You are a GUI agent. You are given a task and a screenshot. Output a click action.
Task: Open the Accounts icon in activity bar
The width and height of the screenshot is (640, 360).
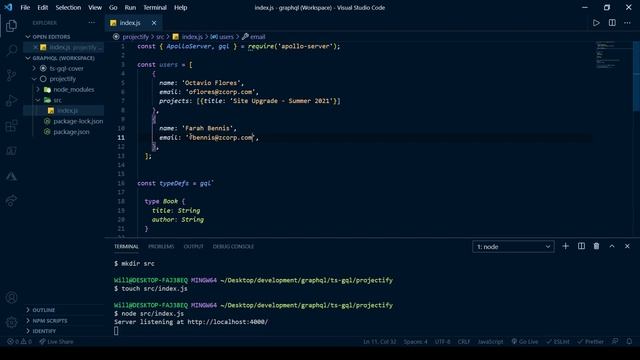[x=11, y=298]
